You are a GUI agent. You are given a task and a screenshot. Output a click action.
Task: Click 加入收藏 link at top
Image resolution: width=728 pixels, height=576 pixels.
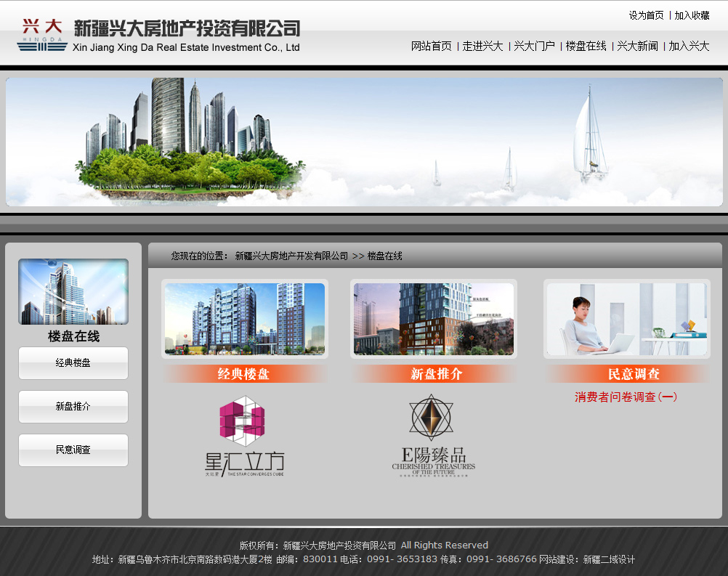click(x=692, y=15)
